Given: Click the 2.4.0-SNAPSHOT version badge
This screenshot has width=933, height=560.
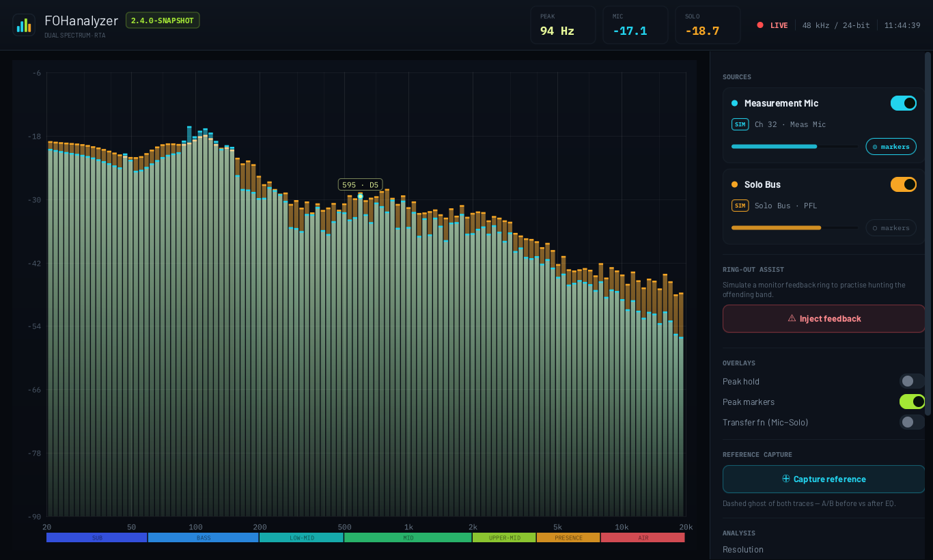Looking at the screenshot, I should (x=163, y=20).
